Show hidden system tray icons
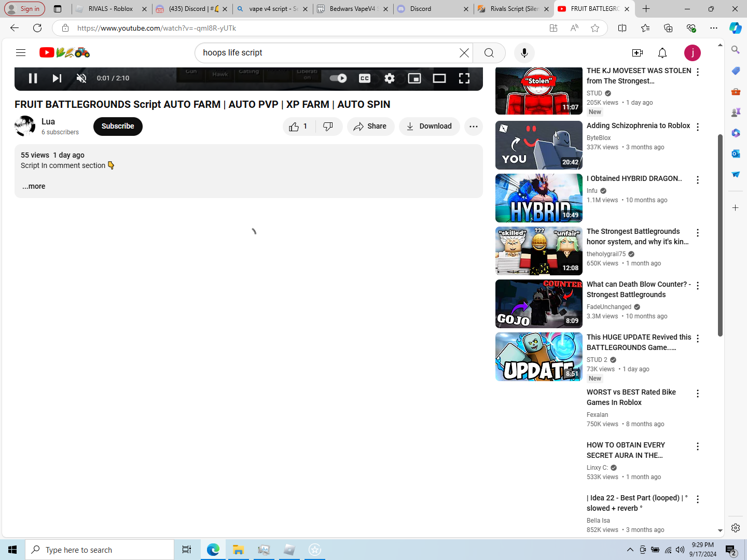This screenshot has width=747, height=560. pyautogui.click(x=630, y=550)
